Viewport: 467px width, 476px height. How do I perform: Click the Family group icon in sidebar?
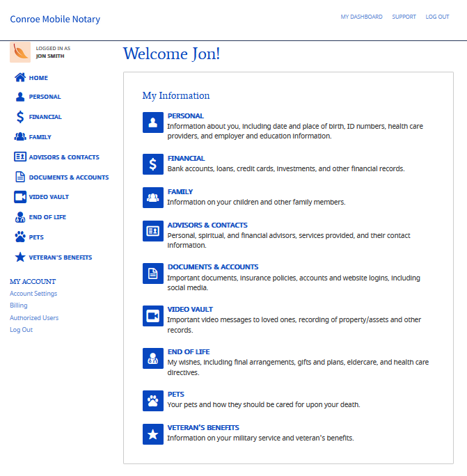20,136
